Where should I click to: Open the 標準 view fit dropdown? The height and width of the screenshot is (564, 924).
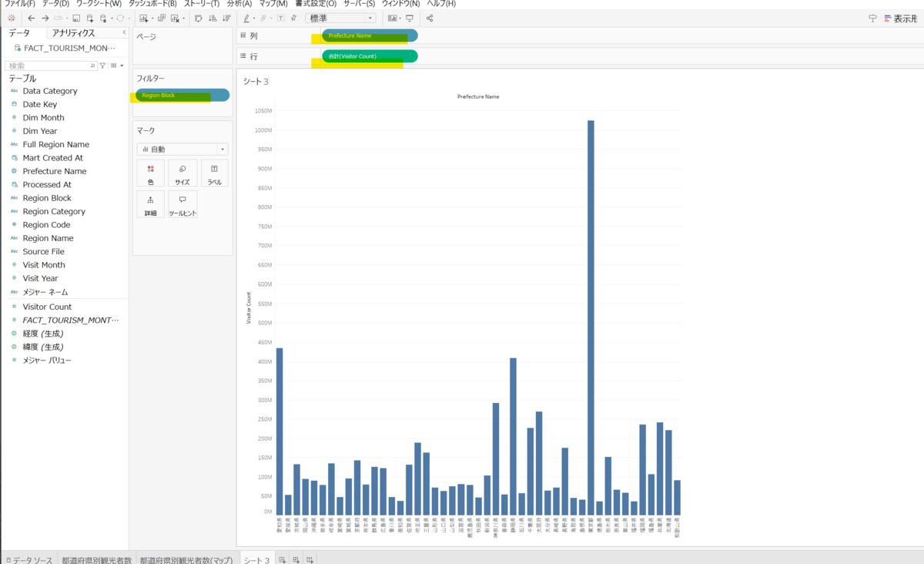click(x=341, y=18)
